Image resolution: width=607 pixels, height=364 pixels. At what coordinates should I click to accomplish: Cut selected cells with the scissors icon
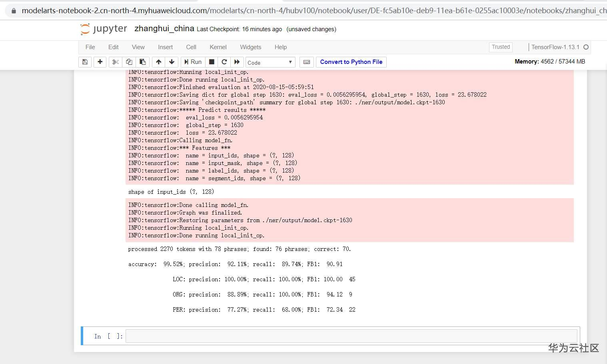pyautogui.click(x=116, y=62)
